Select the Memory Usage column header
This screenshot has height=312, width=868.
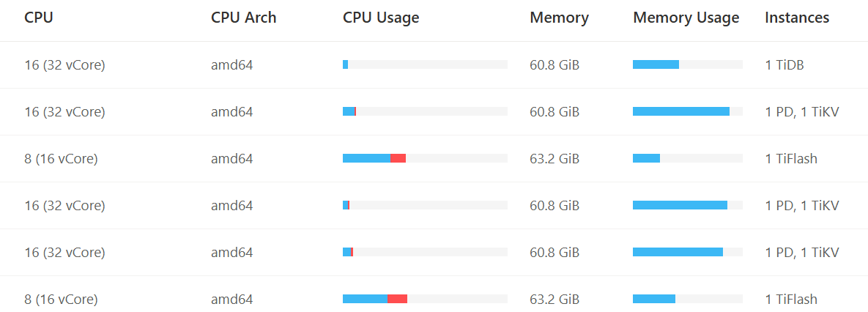pos(686,18)
